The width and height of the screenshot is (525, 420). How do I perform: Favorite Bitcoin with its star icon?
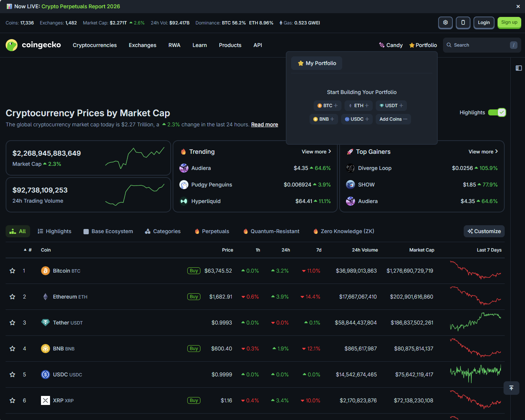12,271
